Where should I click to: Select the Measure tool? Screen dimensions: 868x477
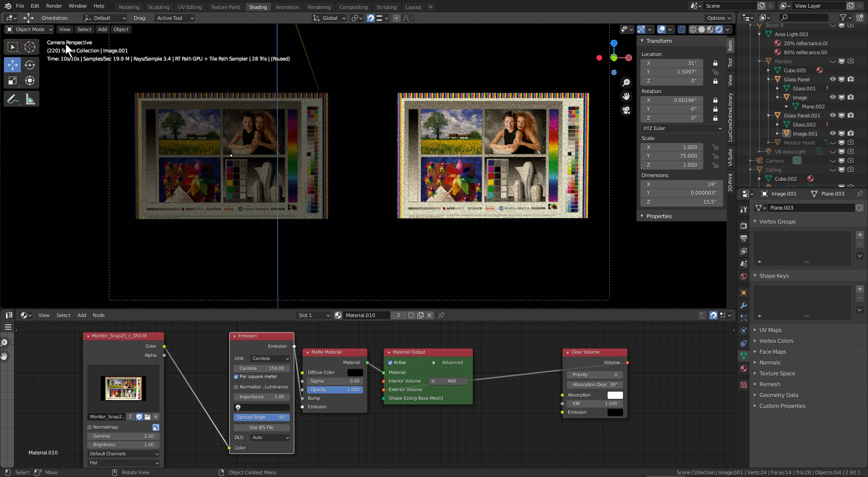[x=30, y=99]
